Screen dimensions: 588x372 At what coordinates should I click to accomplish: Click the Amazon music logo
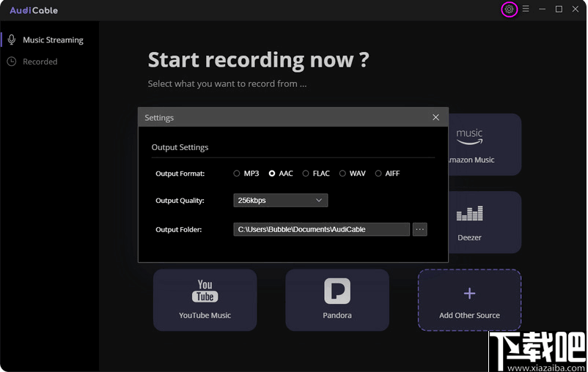pyautogui.click(x=469, y=137)
